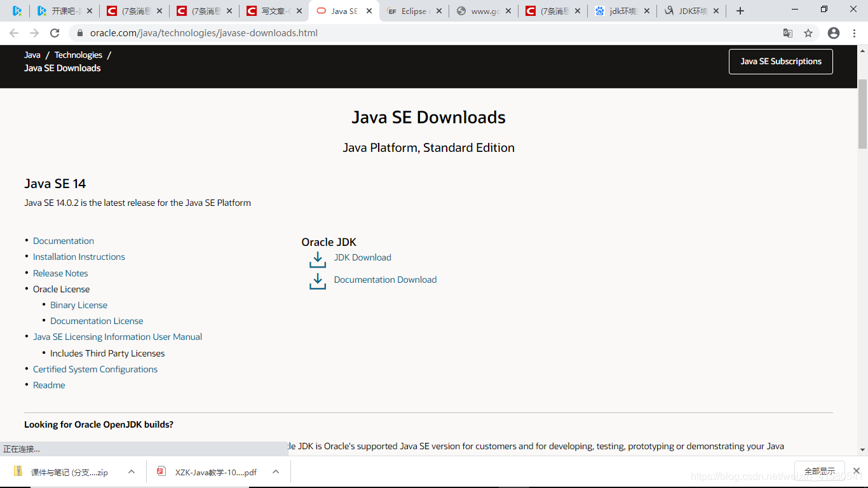This screenshot has height=488, width=868.
Task: Click Looking for Oracle OpenJDK builds text
Action: tap(98, 424)
